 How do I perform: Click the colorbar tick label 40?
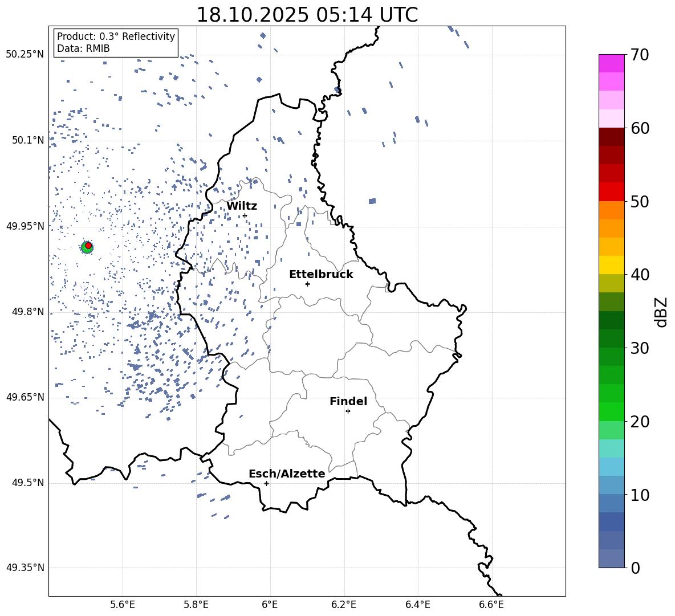(x=640, y=275)
